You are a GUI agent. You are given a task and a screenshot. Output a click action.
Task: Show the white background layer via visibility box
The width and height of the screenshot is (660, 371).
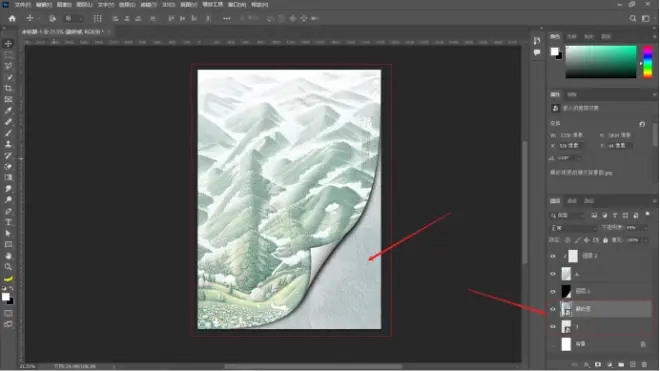tap(553, 344)
